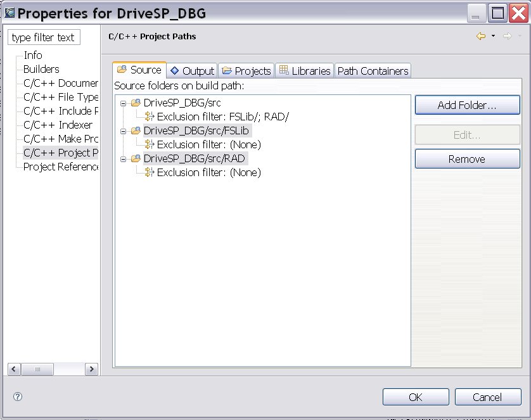The image size is (531, 420).
Task: Collapse the DriveSP_DBG/src/RAD tree node
Action: (x=124, y=159)
